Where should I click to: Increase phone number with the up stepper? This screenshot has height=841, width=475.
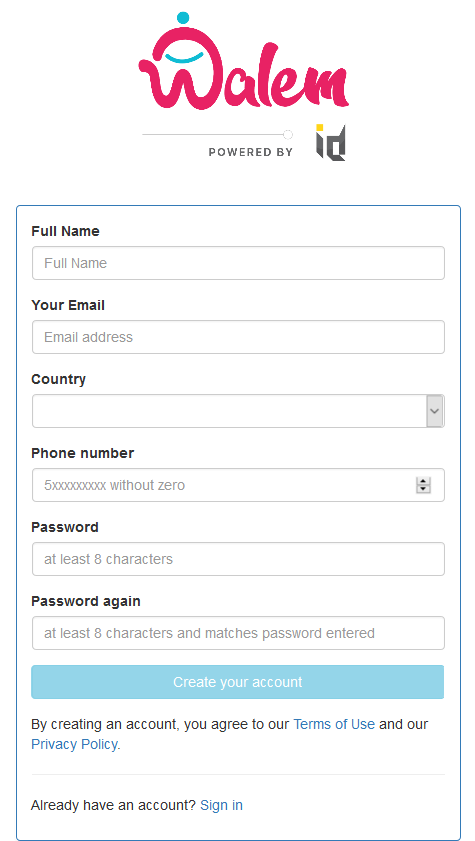click(424, 481)
